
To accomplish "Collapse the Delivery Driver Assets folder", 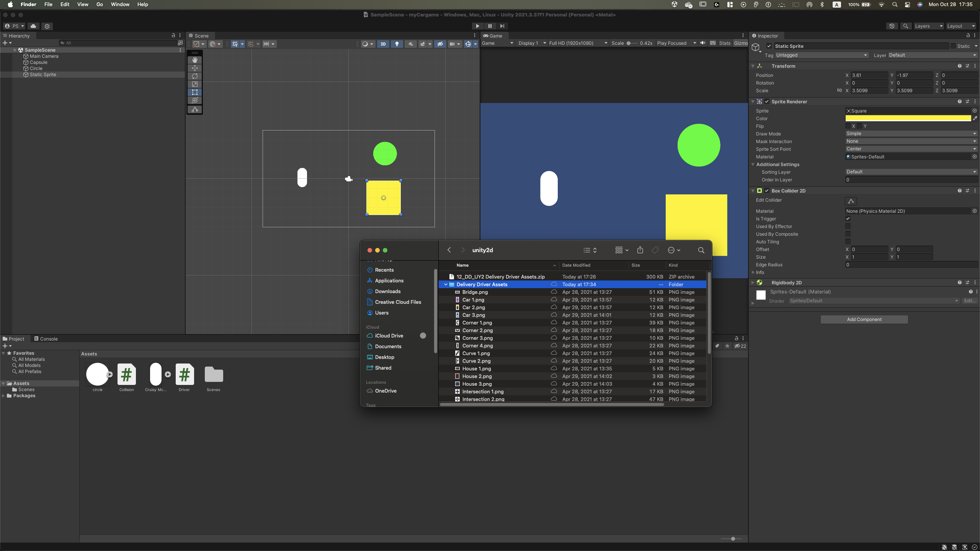I will click(446, 285).
